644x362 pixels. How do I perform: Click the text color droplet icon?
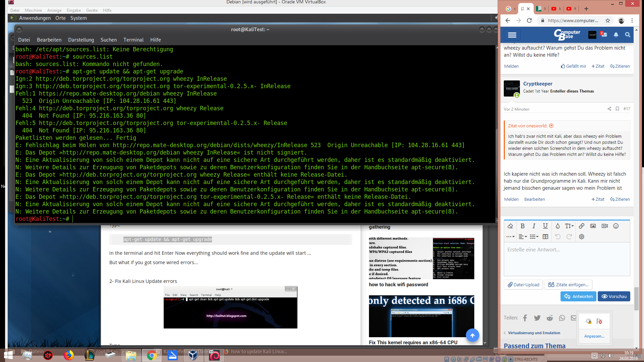point(557,226)
